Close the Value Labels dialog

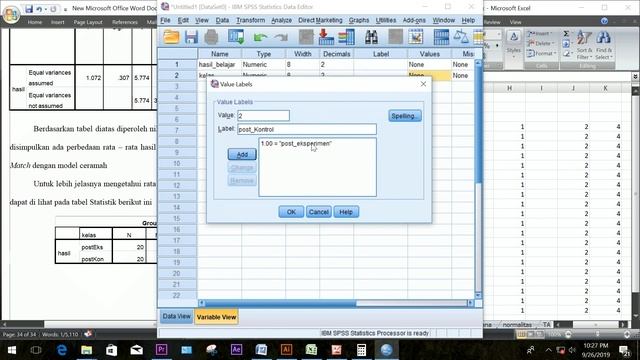423,84
